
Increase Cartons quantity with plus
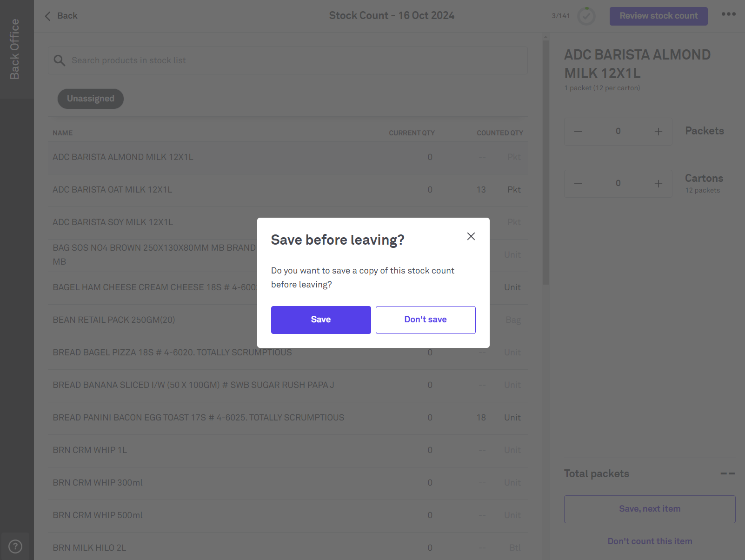coord(659,184)
